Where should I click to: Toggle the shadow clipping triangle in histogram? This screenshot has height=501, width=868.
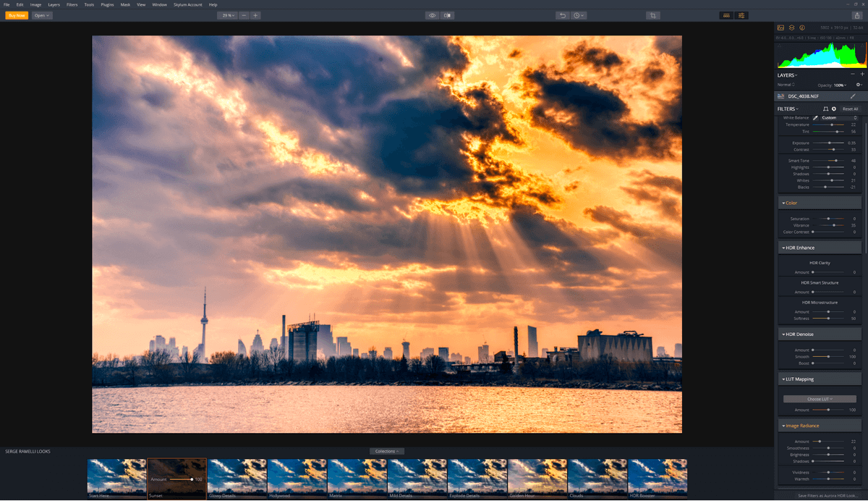780,45
